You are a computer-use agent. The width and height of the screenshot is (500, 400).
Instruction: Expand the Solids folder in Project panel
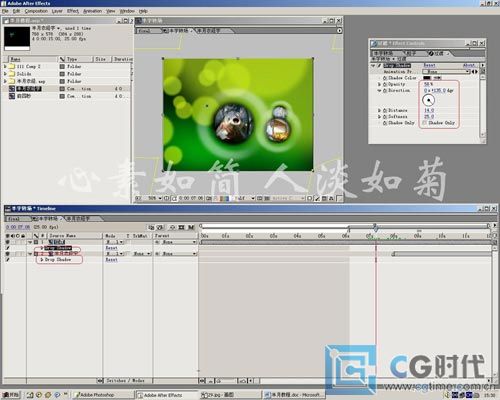pyautogui.click(x=5, y=74)
